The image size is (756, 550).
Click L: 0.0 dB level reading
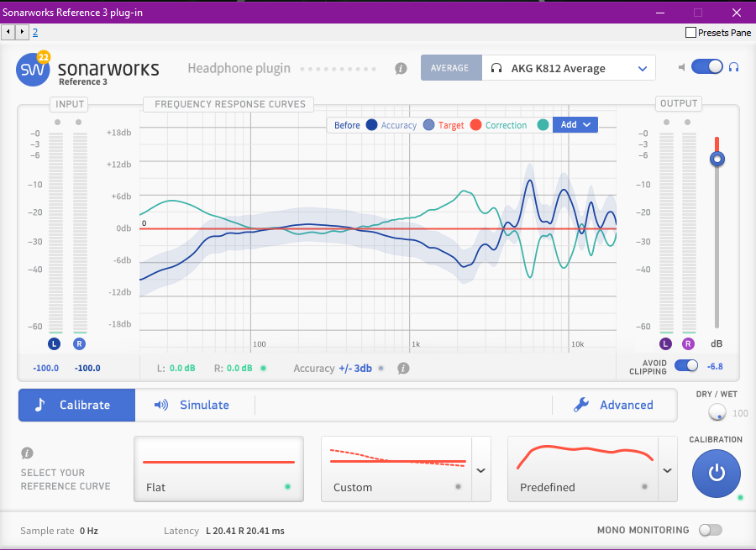(x=176, y=369)
